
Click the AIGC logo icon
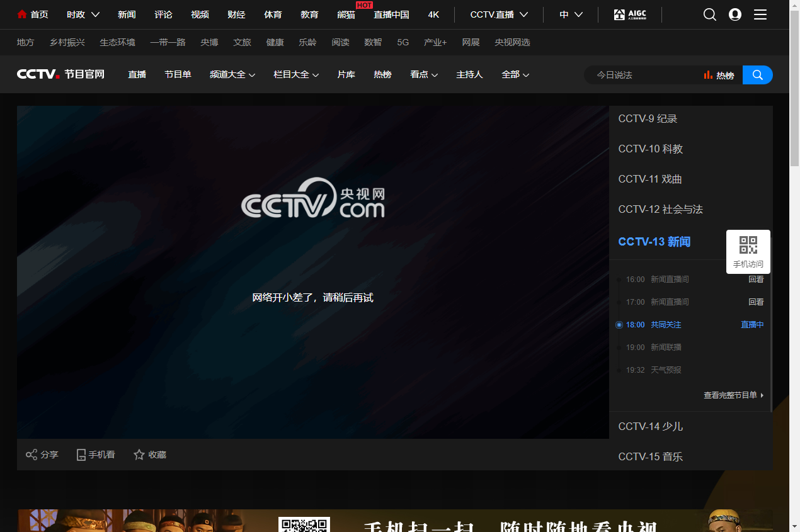tap(630, 14)
